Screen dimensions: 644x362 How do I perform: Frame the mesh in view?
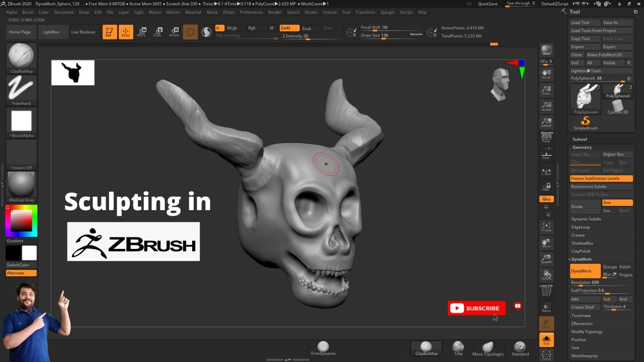(546, 227)
